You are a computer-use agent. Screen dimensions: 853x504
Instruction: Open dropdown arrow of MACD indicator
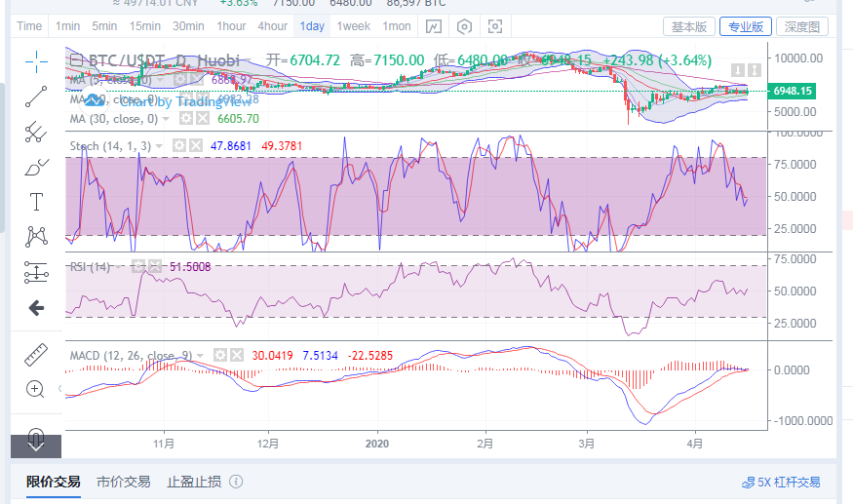point(200,356)
